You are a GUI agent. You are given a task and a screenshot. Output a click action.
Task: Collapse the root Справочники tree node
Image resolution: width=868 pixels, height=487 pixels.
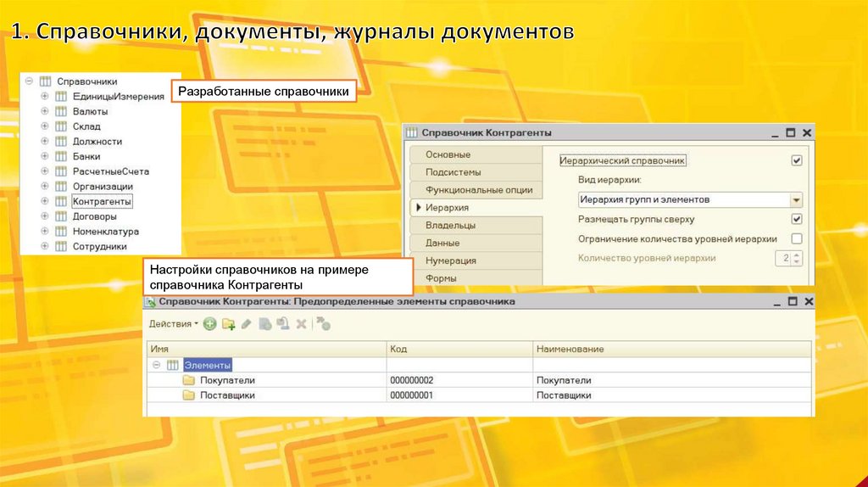[x=29, y=81]
